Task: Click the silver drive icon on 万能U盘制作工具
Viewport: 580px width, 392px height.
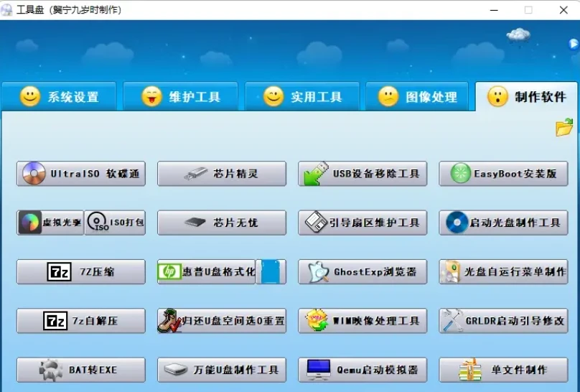Action: [176, 369]
